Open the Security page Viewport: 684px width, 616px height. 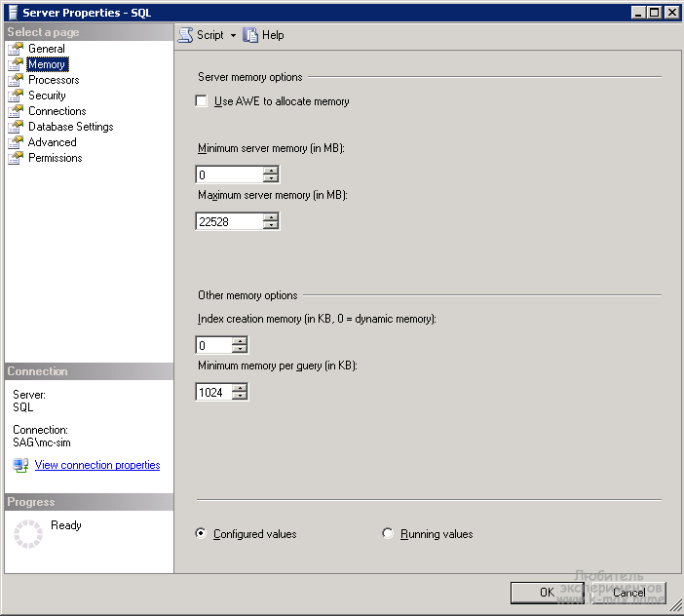[47, 96]
